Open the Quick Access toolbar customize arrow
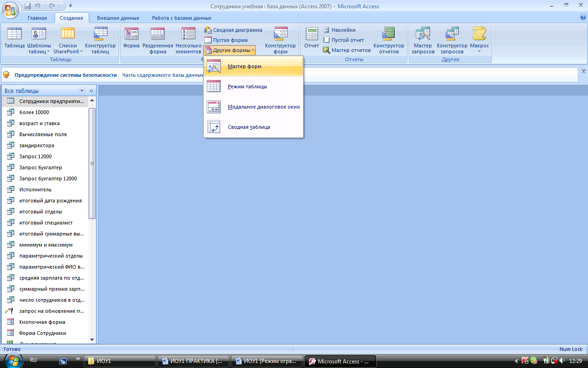 point(70,6)
